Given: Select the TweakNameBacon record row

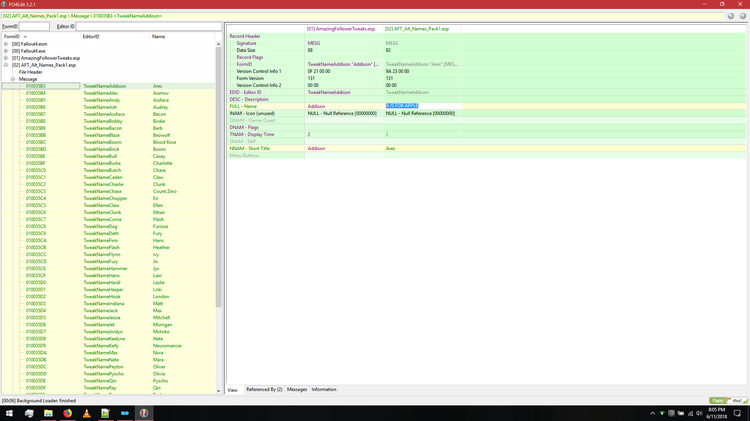Looking at the screenshot, I should (x=109, y=128).
